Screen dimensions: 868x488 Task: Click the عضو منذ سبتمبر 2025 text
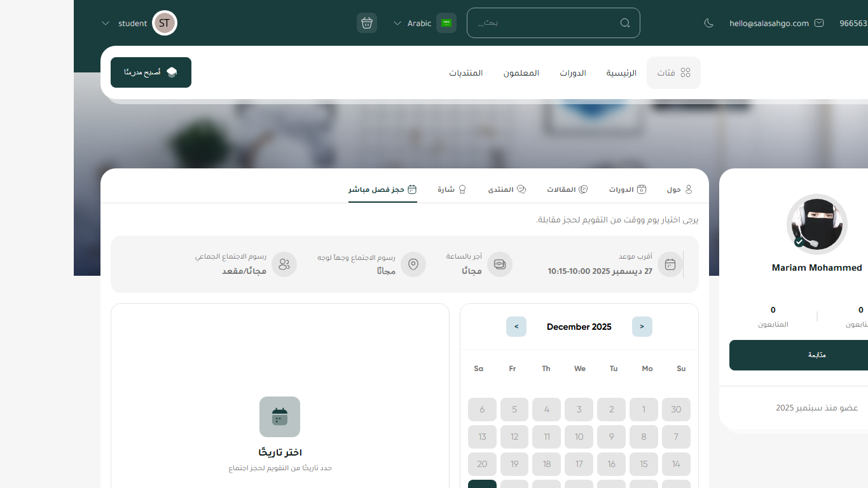(817, 407)
